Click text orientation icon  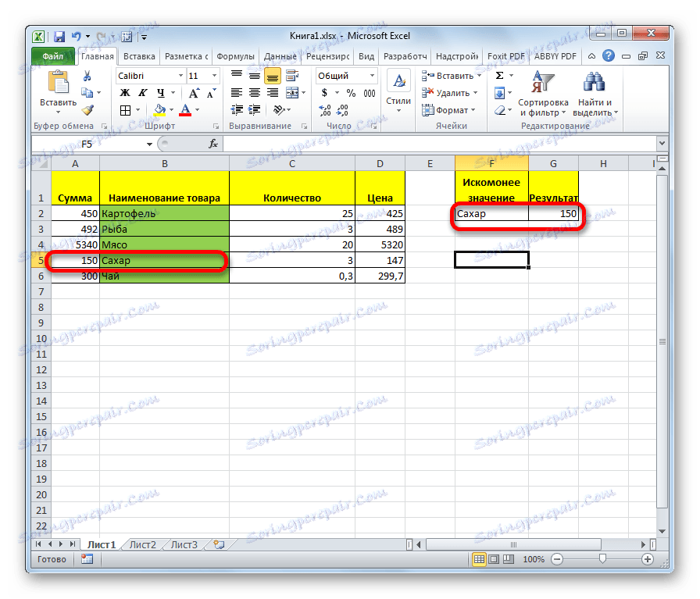pyautogui.click(x=279, y=110)
